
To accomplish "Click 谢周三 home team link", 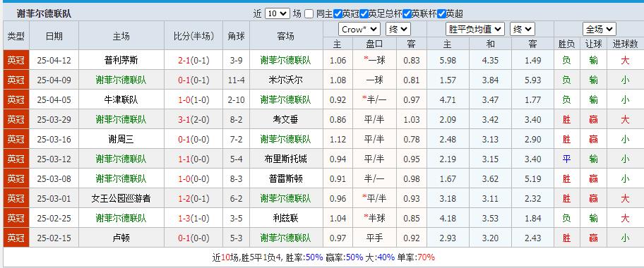I will (x=121, y=139).
